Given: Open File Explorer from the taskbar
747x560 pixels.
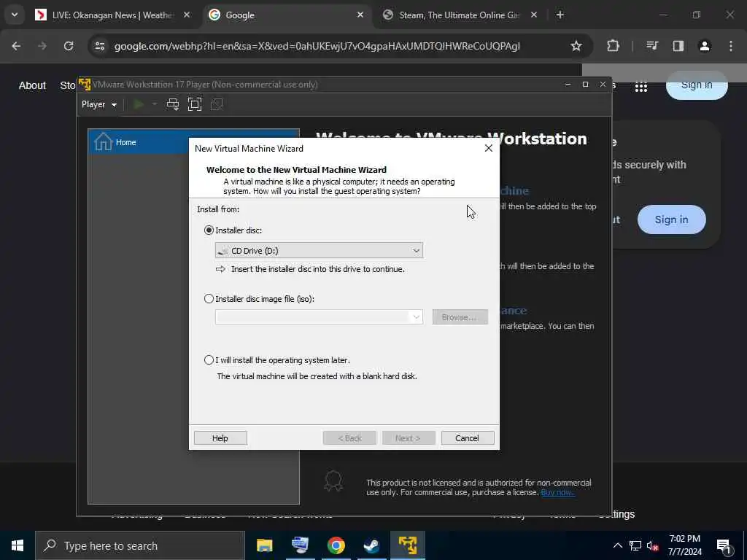Looking at the screenshot, I should coord(264,545).
